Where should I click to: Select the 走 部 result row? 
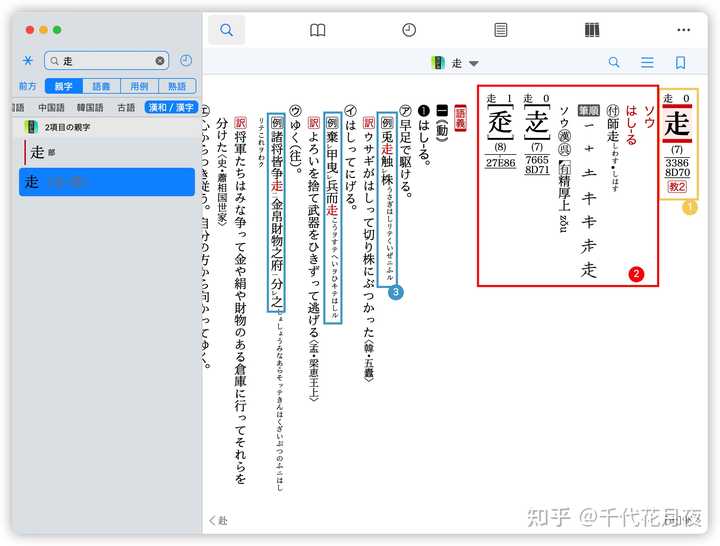(107, 152)
